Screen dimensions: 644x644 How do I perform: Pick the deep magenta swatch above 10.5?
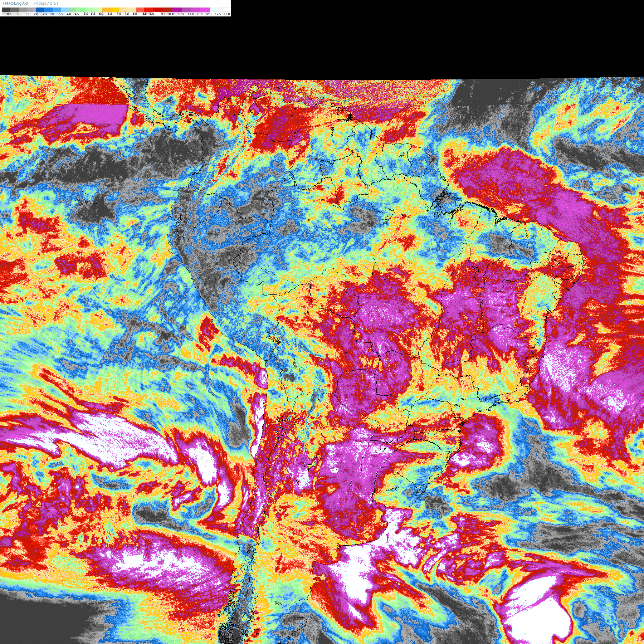[x=177, y=10]
